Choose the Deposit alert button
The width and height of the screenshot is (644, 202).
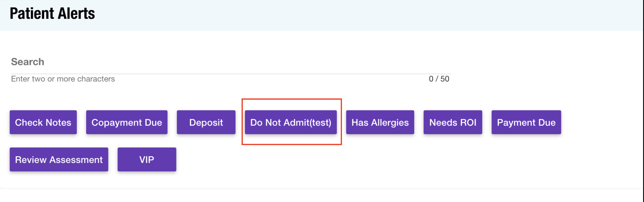[206, 122]
